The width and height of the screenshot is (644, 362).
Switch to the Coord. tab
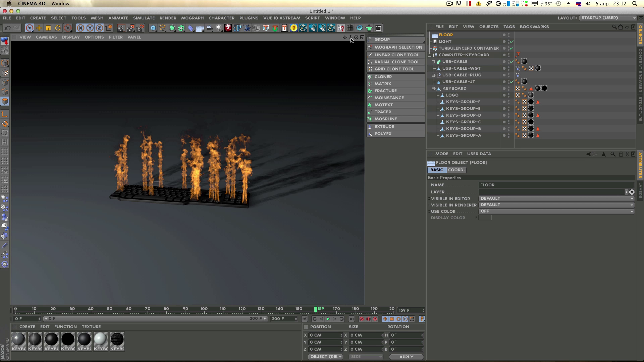(x=456, y=170)
